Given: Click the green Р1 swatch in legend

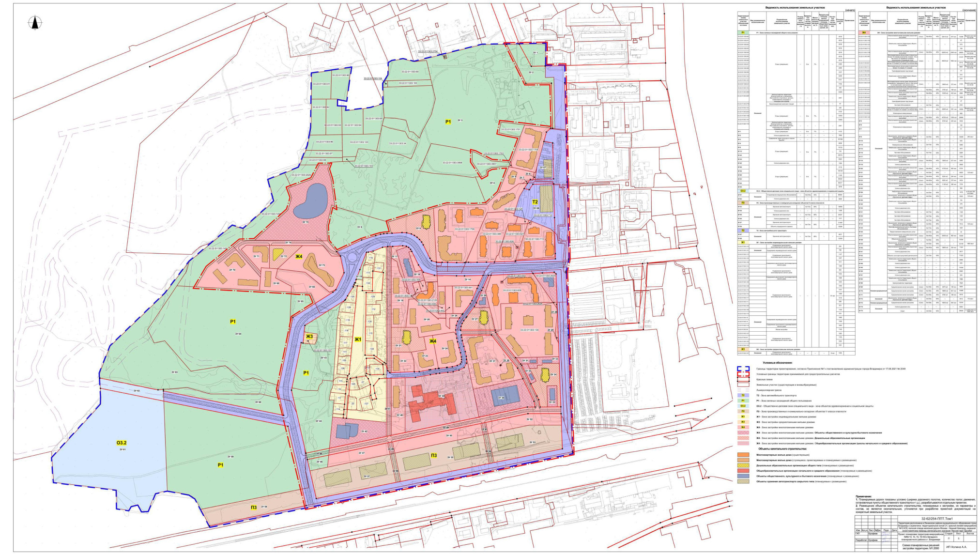Looking at the screenshot, I should [743, 401].
